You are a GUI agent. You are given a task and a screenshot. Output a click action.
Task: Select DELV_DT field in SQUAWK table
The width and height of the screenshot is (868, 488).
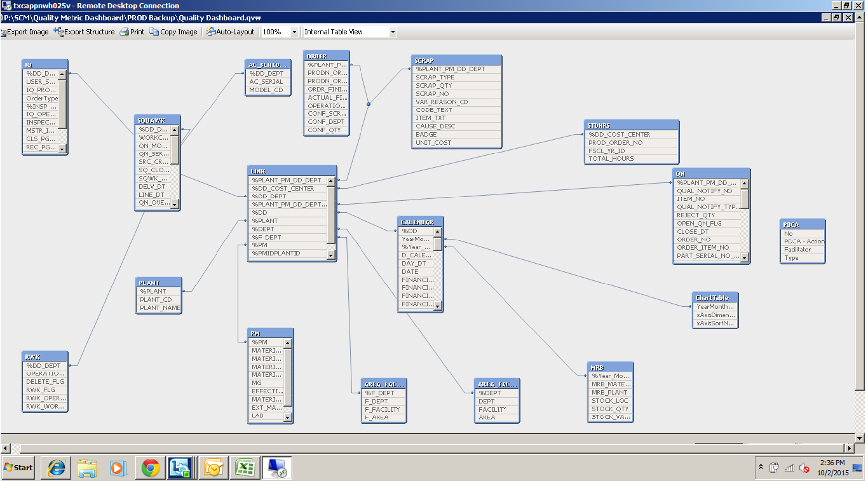pos(154,187)
